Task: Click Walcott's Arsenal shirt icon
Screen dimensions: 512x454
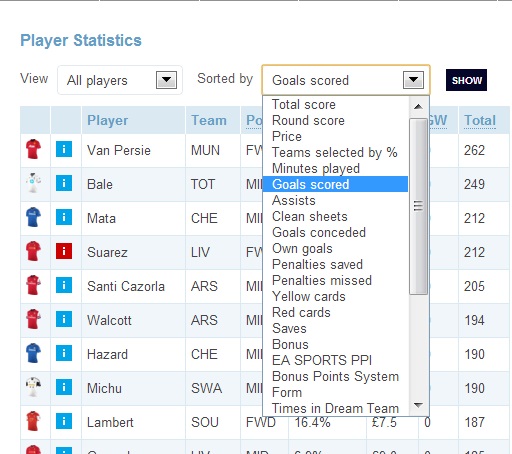Action: click(x=33, y=319)
